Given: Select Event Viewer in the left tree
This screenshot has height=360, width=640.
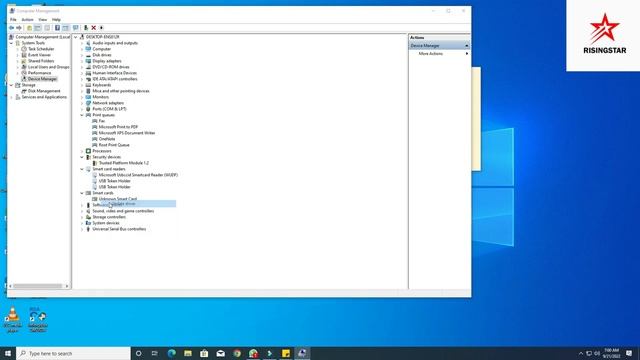Looking at the screenshot, I should point(39,55).
